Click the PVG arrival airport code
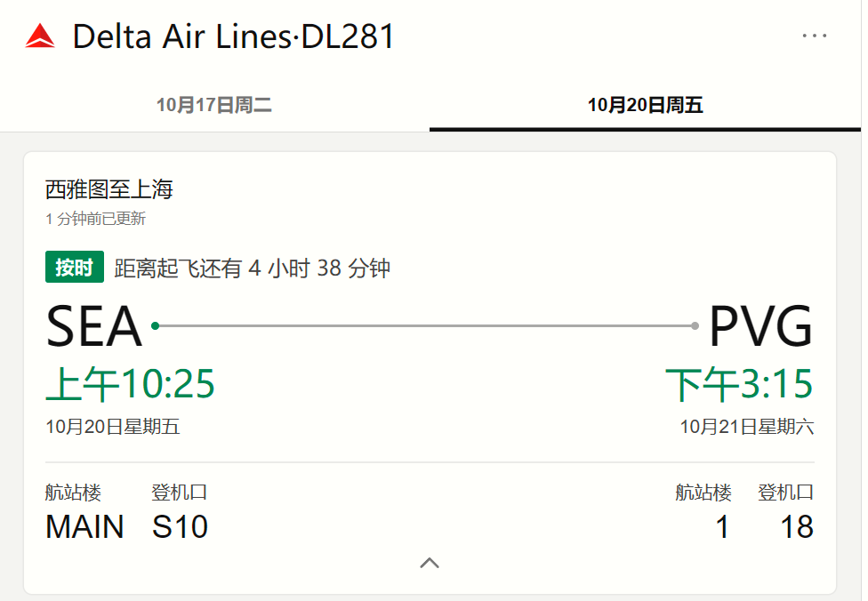 (761, 326)
